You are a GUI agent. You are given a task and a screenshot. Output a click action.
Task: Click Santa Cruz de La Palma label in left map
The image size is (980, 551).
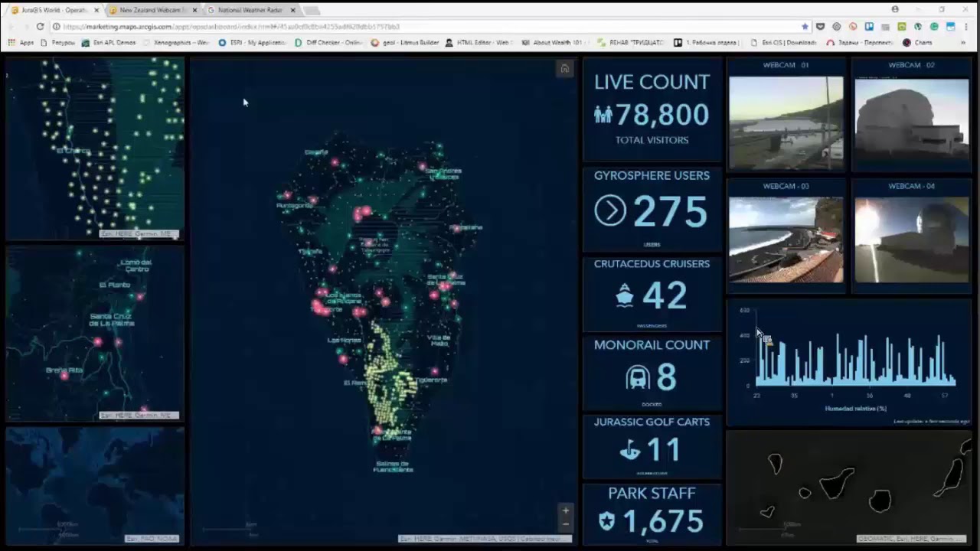(112, 320)
